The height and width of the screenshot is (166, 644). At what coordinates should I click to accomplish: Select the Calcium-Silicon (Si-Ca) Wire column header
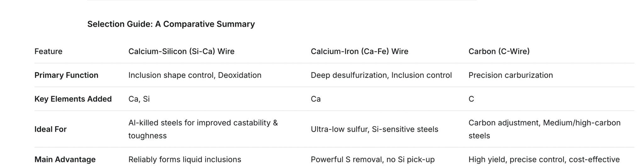pyautogui.click(x=181, y=51)
